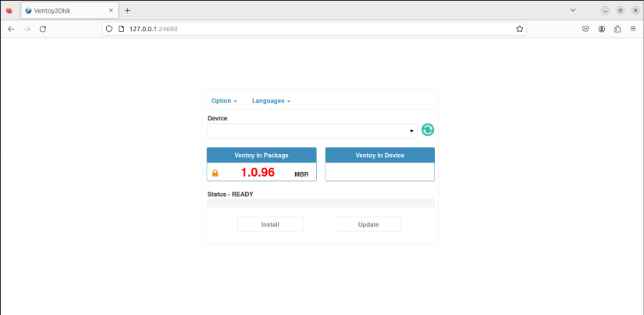The width and height of the screenshot is (644, 315).
Task: Click the status progress bar
Action: [x=321, y=202]
